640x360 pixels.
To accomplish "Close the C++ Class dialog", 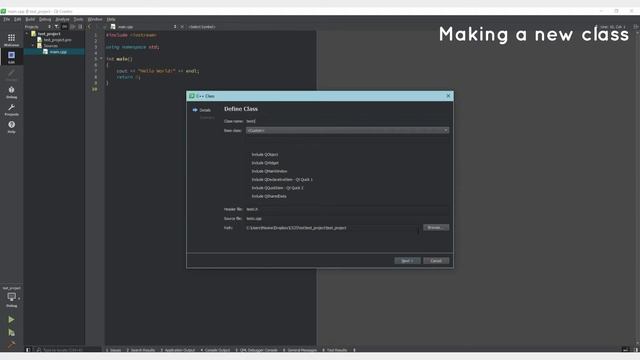I will click(448, 96).
